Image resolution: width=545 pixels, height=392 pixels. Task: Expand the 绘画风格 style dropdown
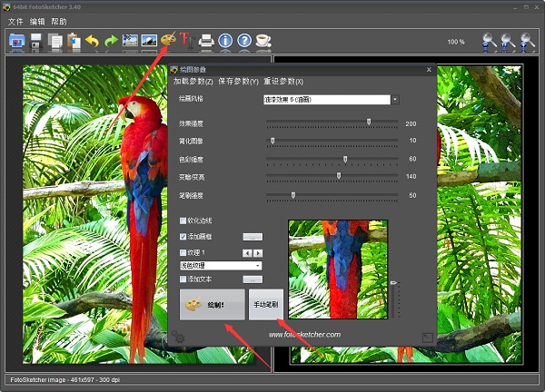396,100
